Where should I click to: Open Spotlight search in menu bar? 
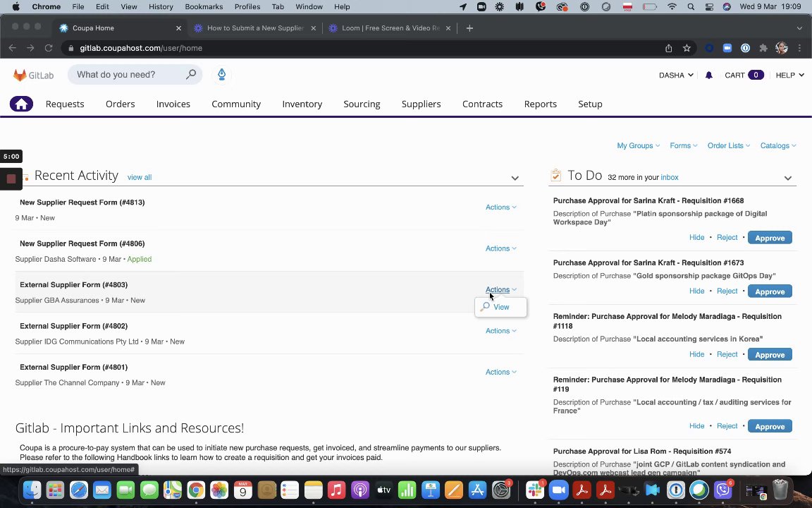691,7
